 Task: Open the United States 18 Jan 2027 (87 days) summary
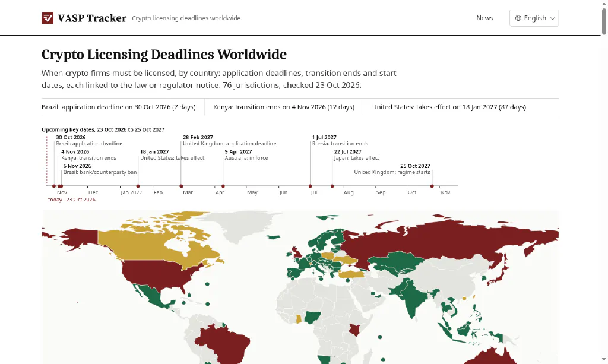449,107
